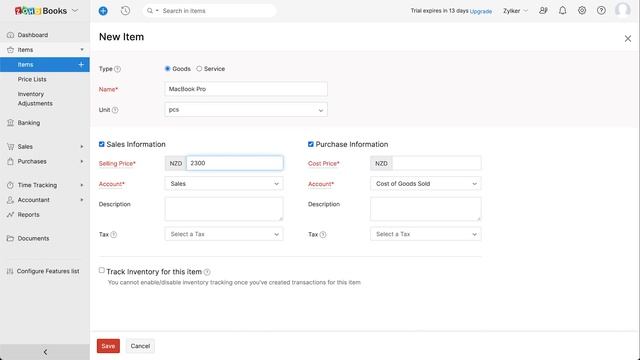Click the Sales Tax help info icon
The height and width of the screenshot is (360, 640).
pyautogui.click(x=113, y=234)
